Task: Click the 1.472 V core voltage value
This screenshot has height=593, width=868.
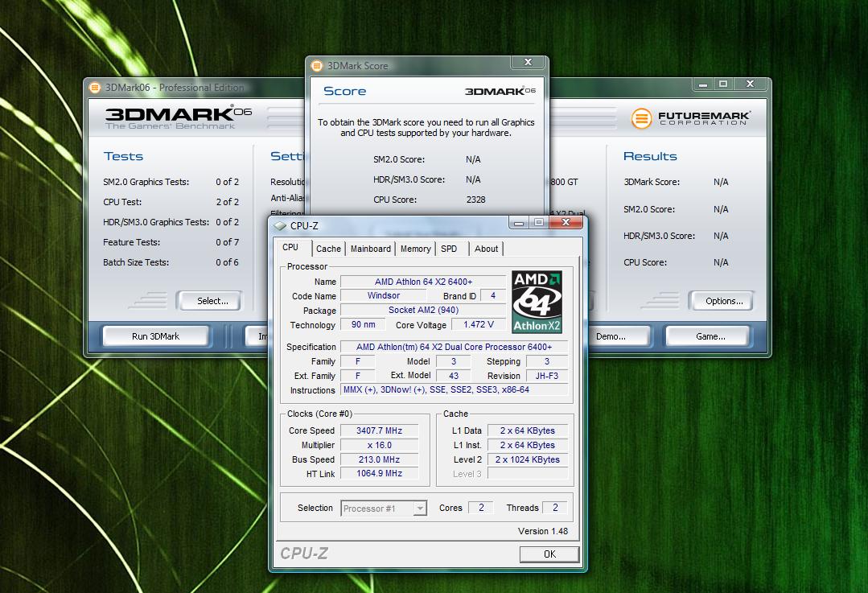Action: click(479, 324)
